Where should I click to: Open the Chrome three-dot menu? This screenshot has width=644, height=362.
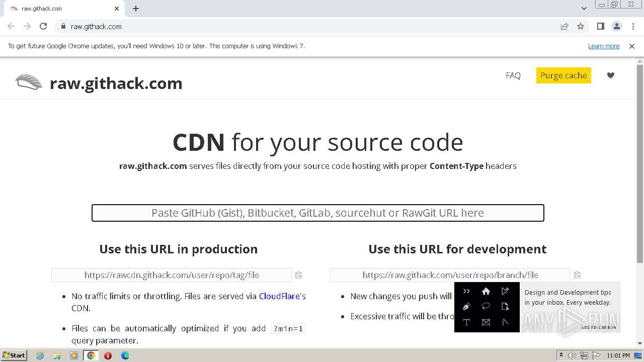pyautogui.click(x=633, y=26)
